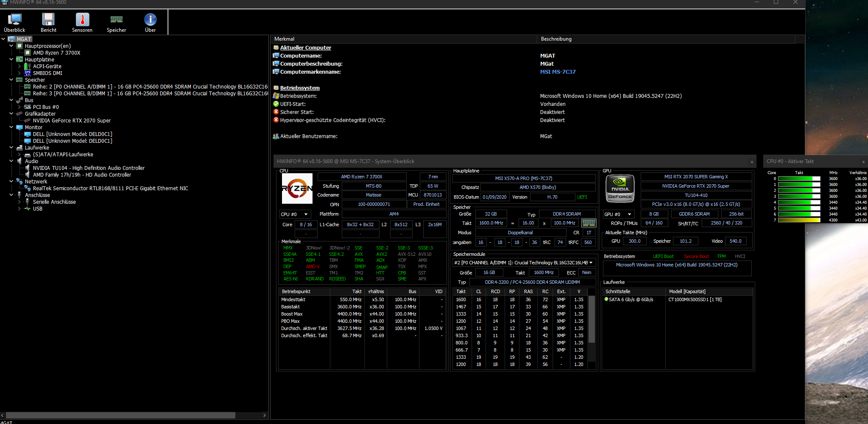
Task: Click the green check icon beside UEFI-Start
Action: click(276, 104)
